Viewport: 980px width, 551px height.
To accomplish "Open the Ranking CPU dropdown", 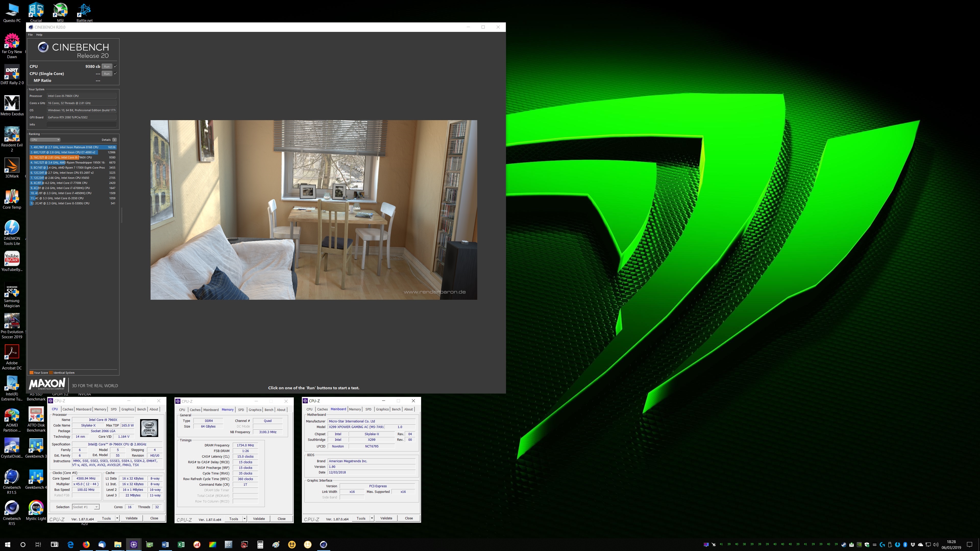I will click(x=45, y=140).
